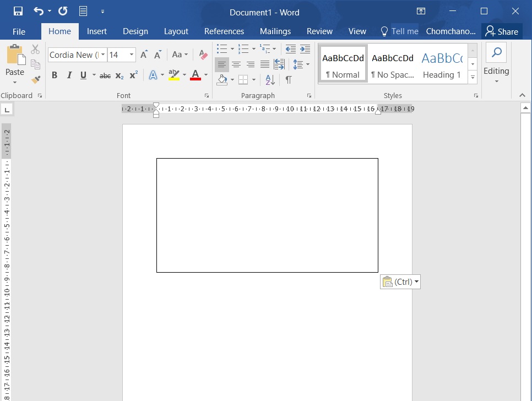Click the Cut scissors icon

pos(36,50)
